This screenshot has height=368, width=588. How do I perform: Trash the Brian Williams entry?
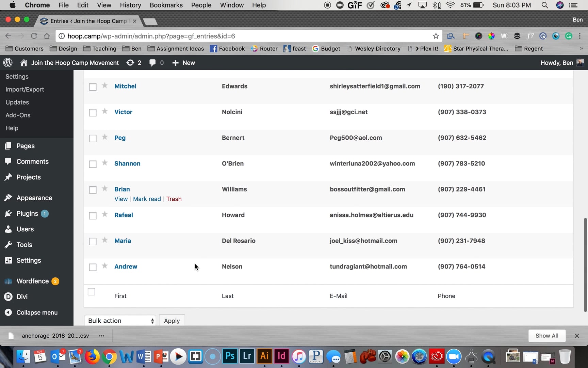point(174,199)
